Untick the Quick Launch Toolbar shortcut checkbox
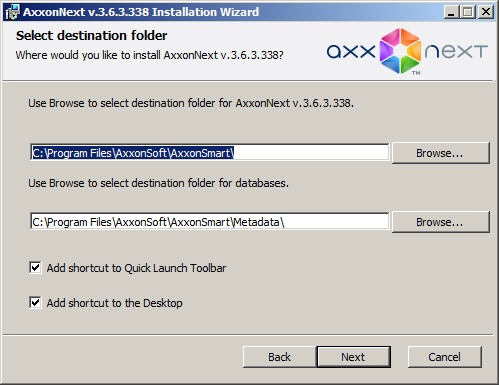Image resolution: width=499 pixels, height=385 pixels. 35,268
